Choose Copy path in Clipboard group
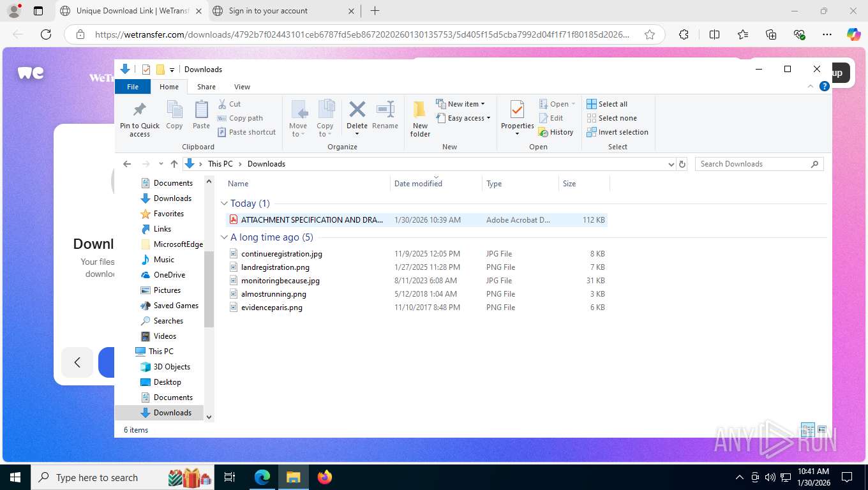 240,118
